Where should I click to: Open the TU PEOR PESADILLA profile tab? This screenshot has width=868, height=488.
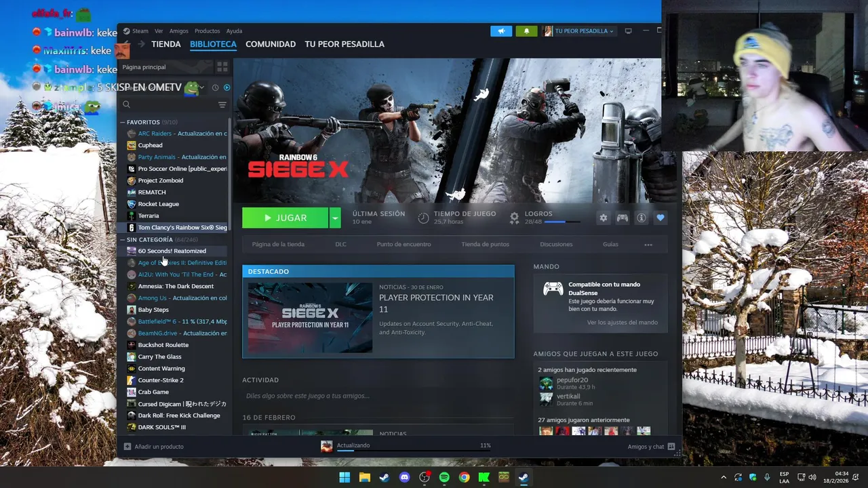tap(344, 44)
